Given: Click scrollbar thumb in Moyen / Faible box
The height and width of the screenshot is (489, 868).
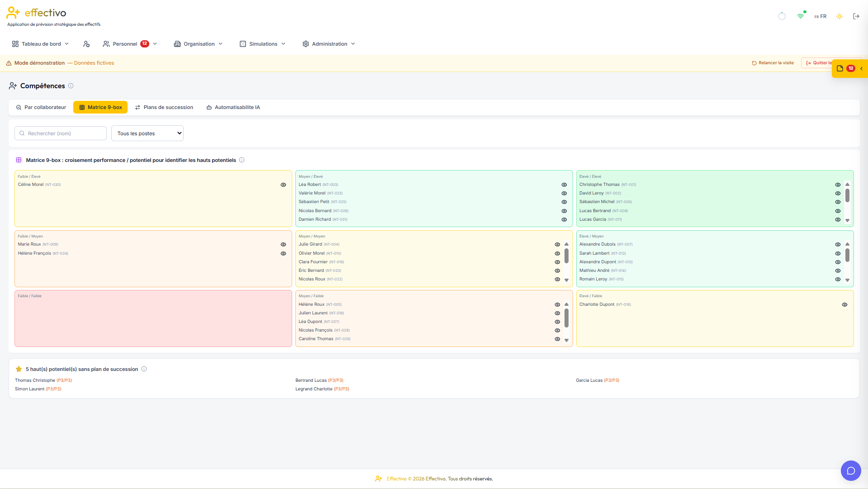Looking at the screenshot, I should click(x=566, y=318).
